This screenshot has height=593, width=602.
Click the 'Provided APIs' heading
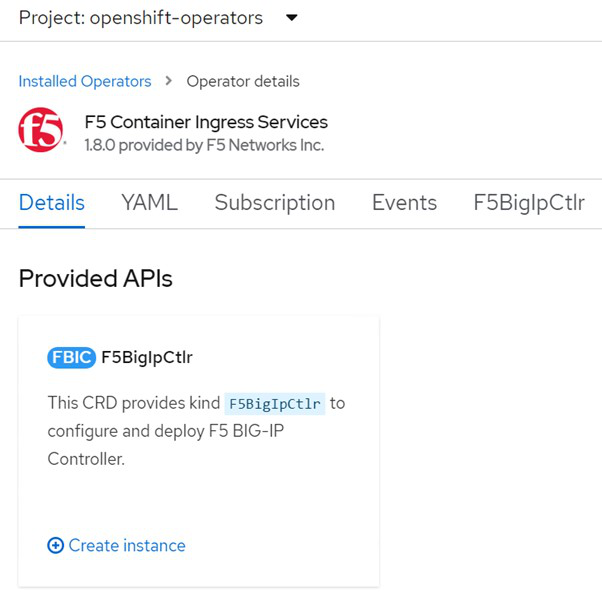(x=96, y=279)
